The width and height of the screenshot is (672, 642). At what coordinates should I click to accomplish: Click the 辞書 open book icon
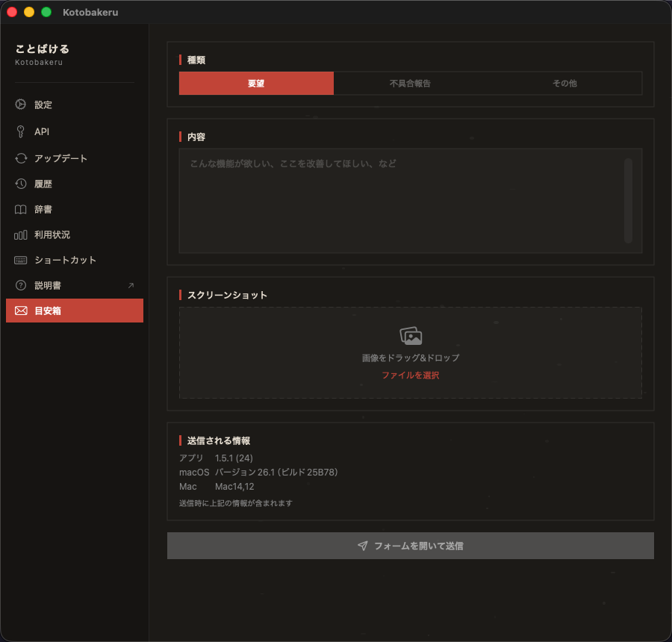[21, 209]
